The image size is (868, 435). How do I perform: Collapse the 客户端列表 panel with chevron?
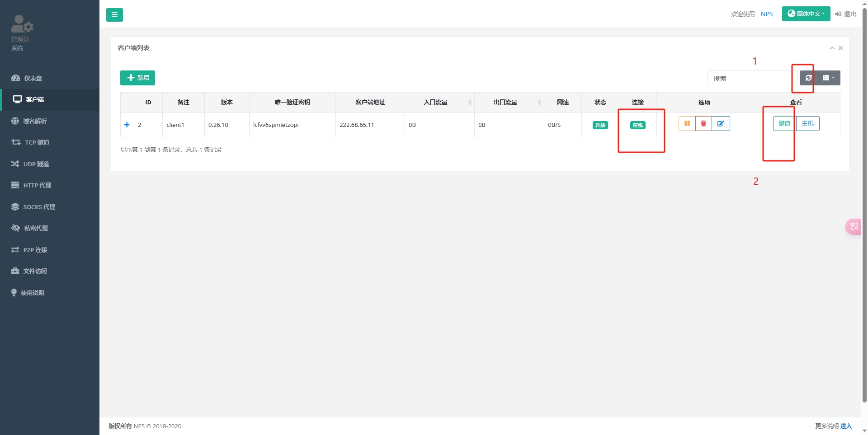coord(832,48)
